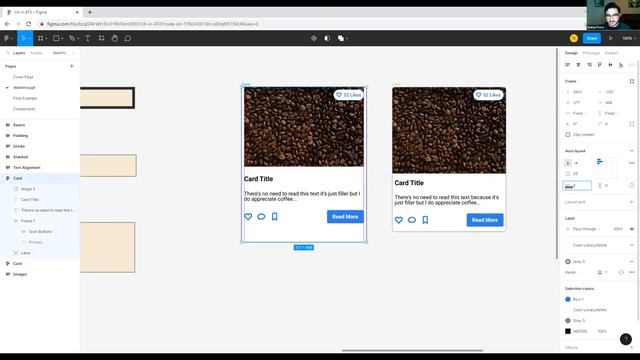
Task: Open the Pass through blend mode dropdown
Action: pyautogui.click(x=584, y=229)
